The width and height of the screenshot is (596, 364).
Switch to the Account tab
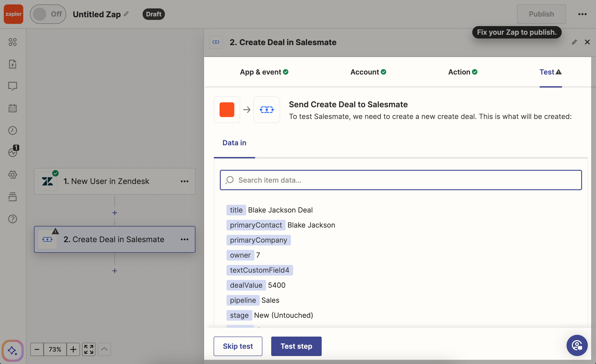pos(368,72)
